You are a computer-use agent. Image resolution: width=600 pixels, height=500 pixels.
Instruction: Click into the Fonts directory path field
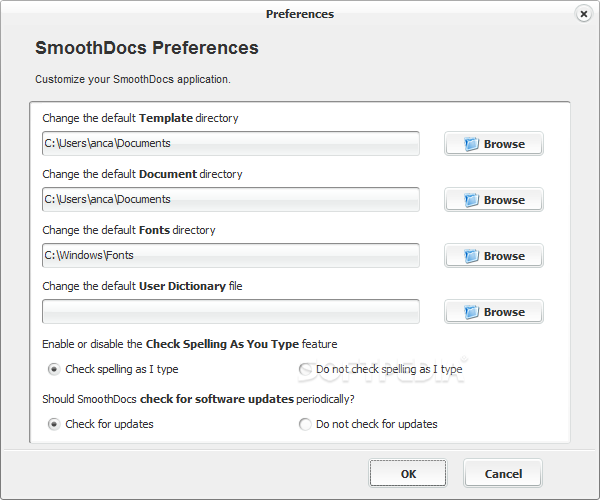[x=231, y=255]
